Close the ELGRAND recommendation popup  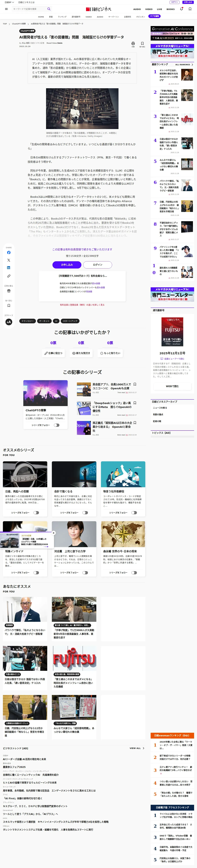pyautogui.click(x=54, y=533)
